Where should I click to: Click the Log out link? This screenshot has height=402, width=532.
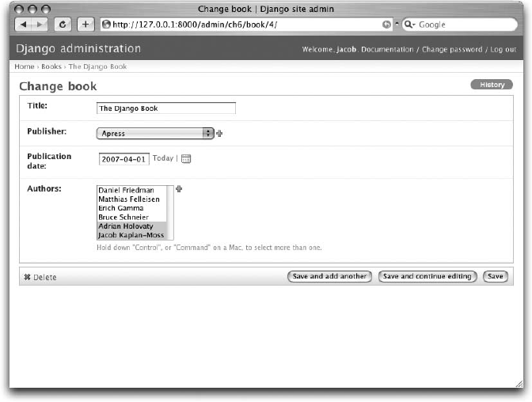503,50
